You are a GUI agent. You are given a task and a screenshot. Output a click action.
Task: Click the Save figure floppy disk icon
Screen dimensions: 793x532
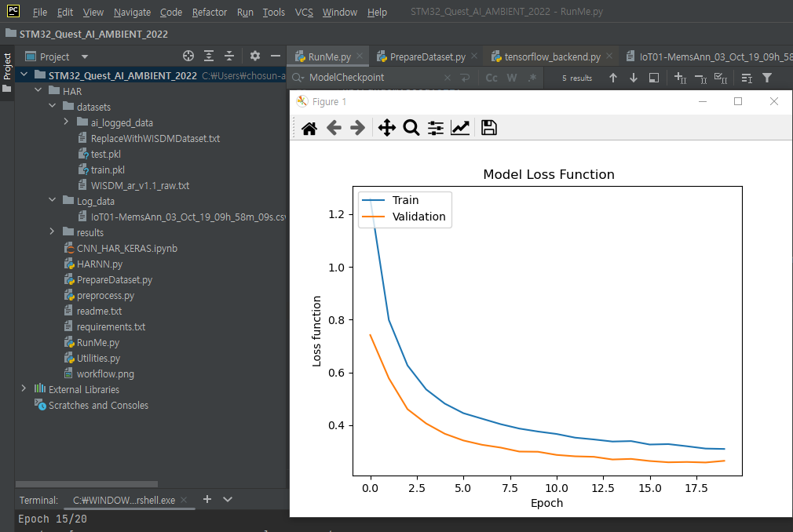tap(489, 128)
